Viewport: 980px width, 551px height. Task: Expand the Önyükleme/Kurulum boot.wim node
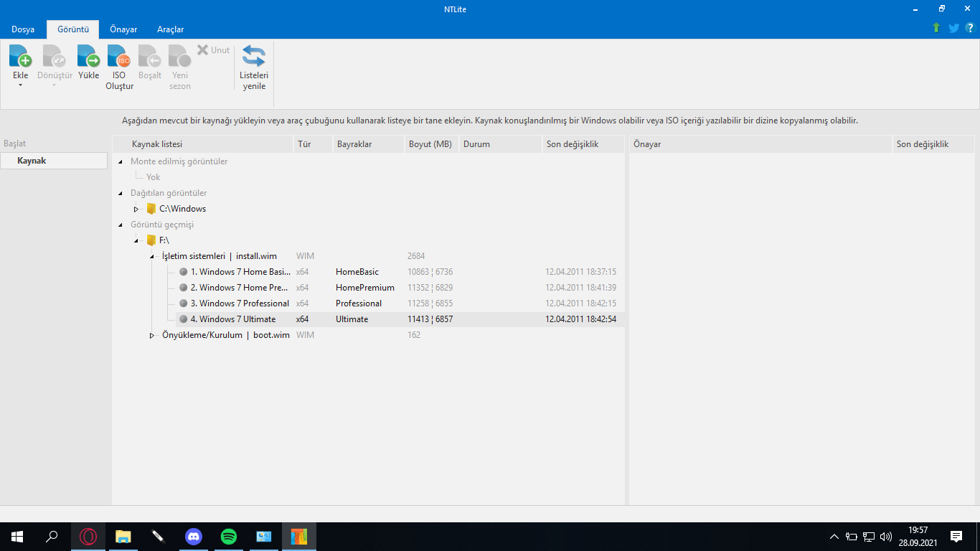(152, 336)
